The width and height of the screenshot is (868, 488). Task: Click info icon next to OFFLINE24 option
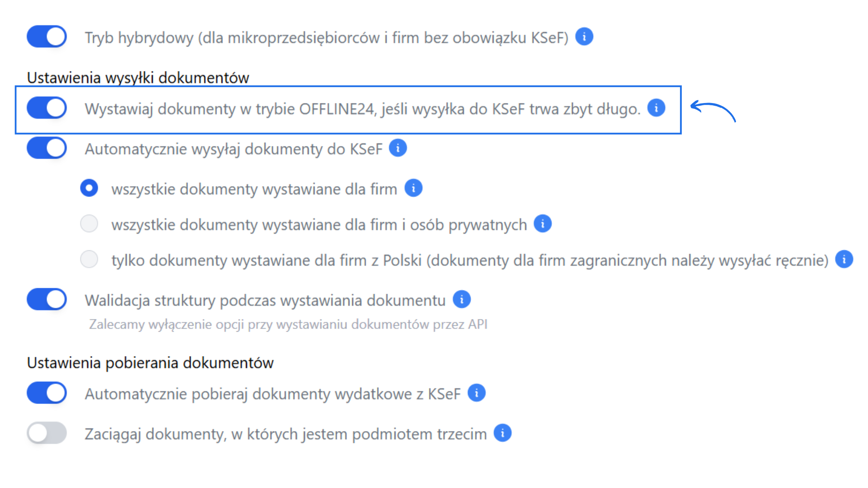[x=656, y=108]
